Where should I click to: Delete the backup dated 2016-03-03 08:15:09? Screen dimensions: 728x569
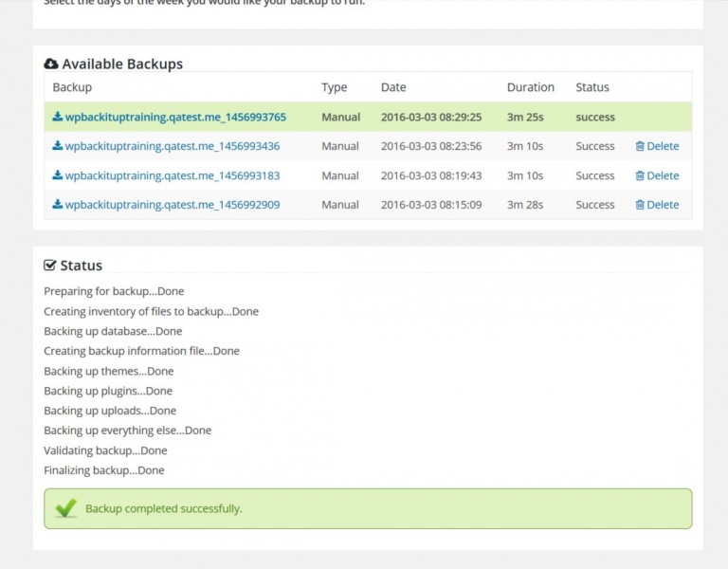[x=657, y=205]
